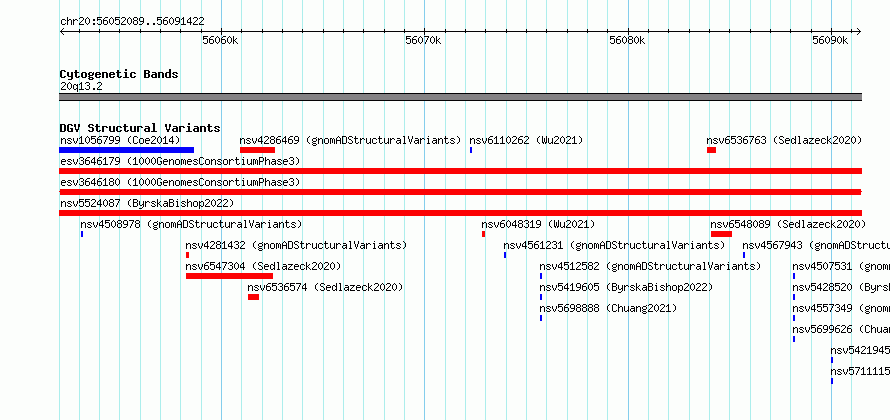Click the red nsv5524087 full-width bar

tap(460, 213)
